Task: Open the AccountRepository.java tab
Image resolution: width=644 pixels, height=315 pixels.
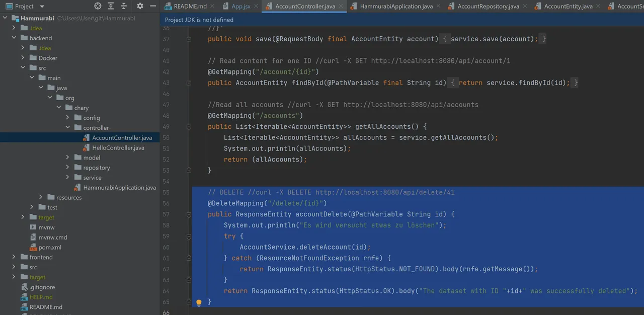Action: (488, 7)
